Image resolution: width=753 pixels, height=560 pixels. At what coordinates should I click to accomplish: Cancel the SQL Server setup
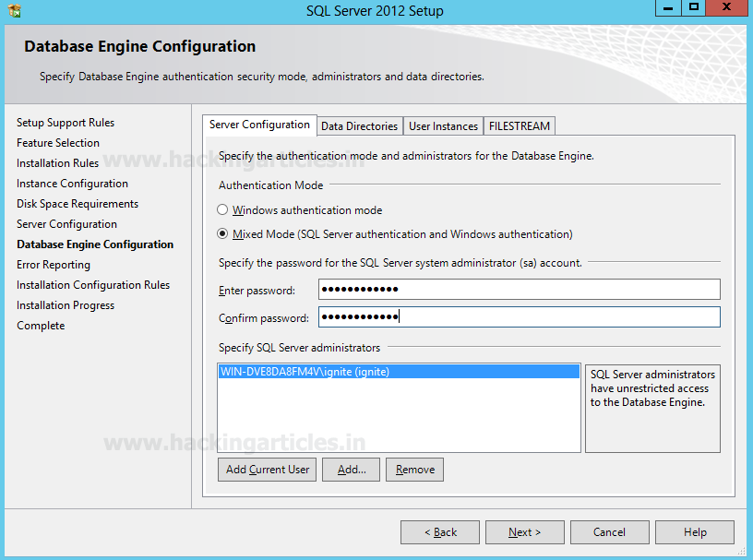pyautogui.click(x=609, y=532)
